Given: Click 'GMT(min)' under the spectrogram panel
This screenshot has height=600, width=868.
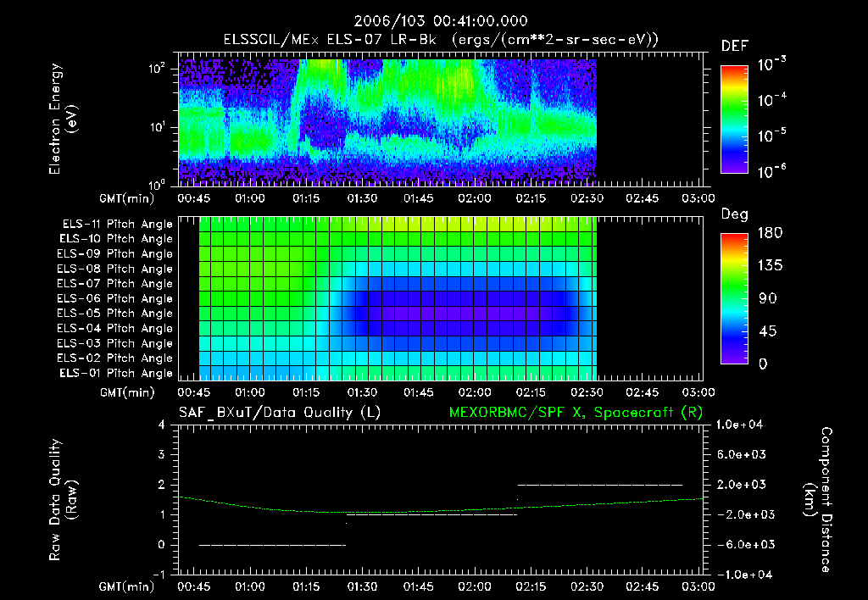Looking at the screenshot, I should click(x=127, y=198).
